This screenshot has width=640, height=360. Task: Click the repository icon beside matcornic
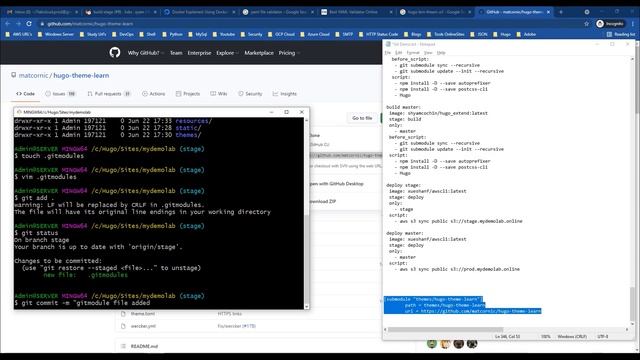coord(13,75)
